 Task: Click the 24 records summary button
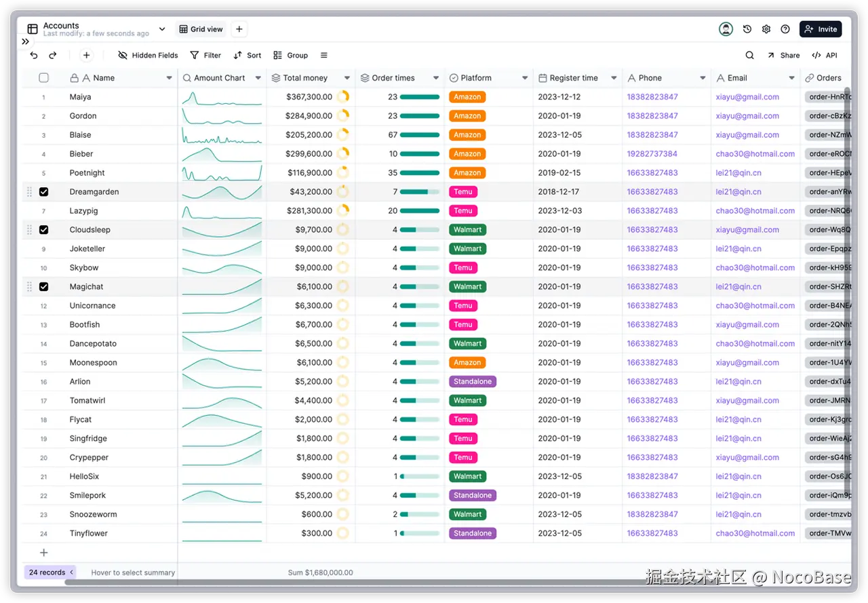pyautogui.click(x=51, y=572)
